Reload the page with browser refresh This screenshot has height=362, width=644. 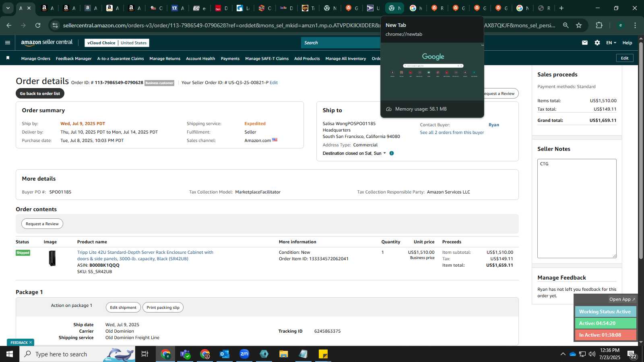38,25
